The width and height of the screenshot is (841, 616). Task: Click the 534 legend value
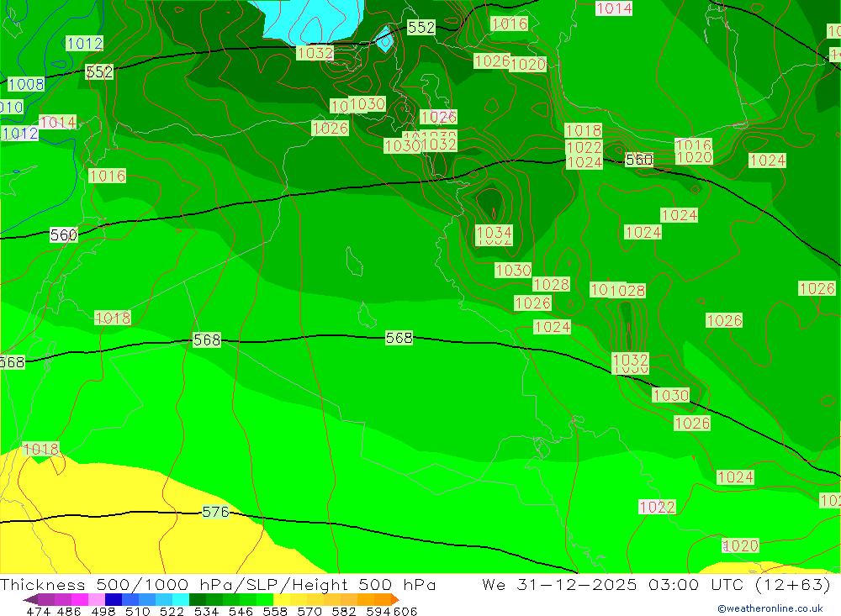pyautogui.click(x=206, y=611)
